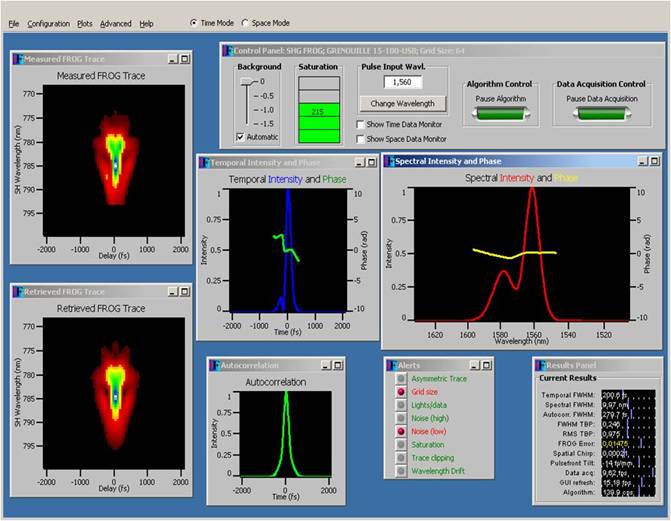Click the Measured FROG Trace plot
This screenshot has height=521, width=671.
click(x=114, y=160)
